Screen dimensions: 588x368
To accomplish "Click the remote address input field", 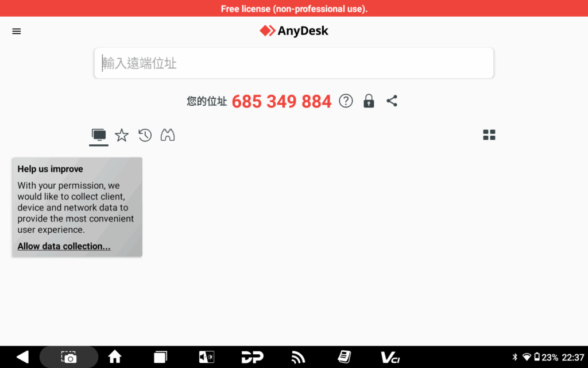I will point(293,63).
